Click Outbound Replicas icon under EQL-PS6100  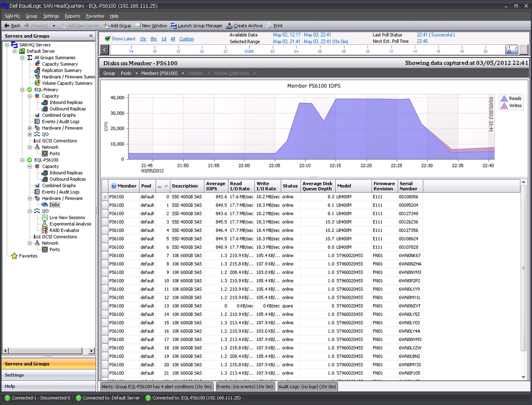(45, 179)
